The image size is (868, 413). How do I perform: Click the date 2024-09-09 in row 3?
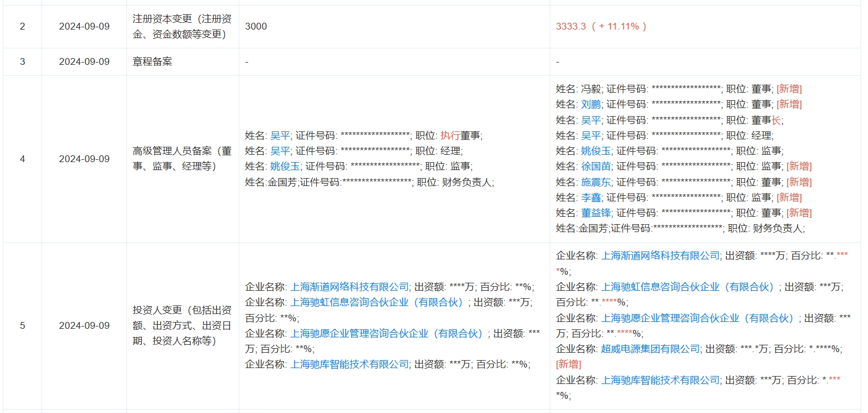(x=84, y=61)
